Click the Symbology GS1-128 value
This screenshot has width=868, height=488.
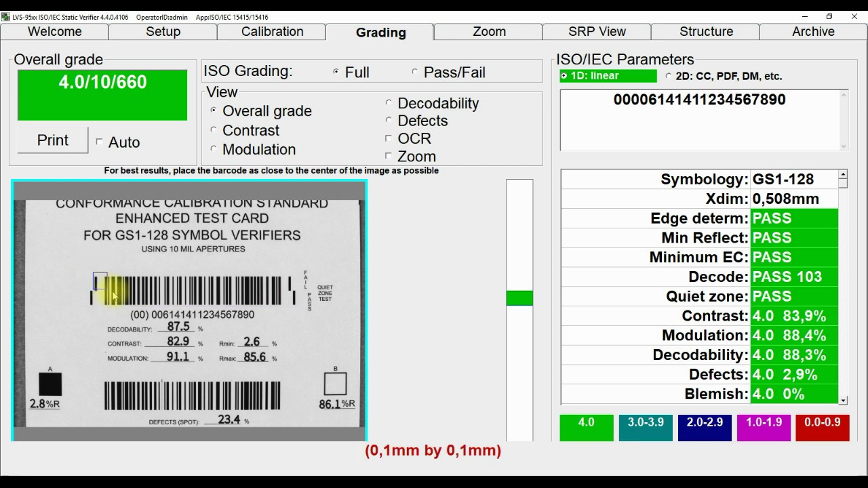point(794,180)
